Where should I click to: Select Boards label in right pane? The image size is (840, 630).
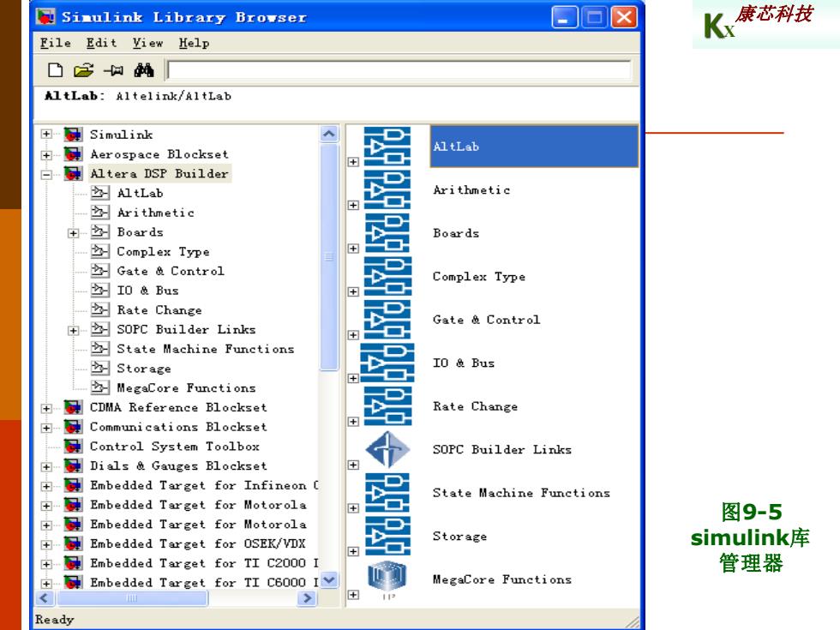tap(456, 233)
